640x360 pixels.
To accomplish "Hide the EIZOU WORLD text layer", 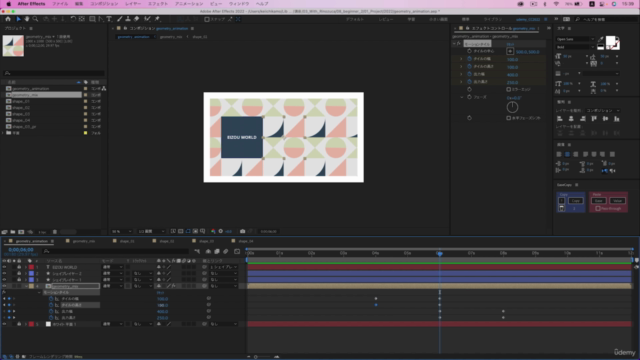I will point(4,267).
